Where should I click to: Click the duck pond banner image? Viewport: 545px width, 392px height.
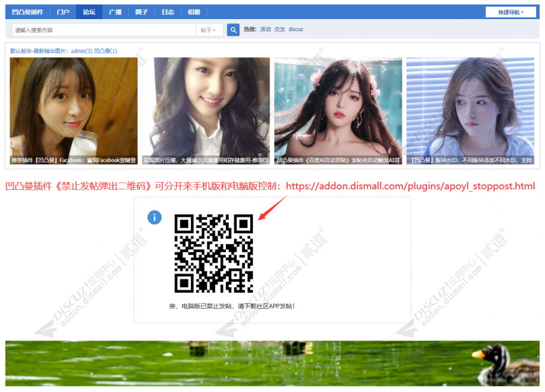272,363
